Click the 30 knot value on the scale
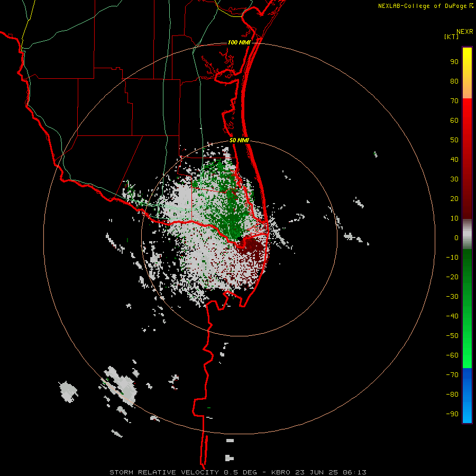The image size is (476, 476). [454, 179]
